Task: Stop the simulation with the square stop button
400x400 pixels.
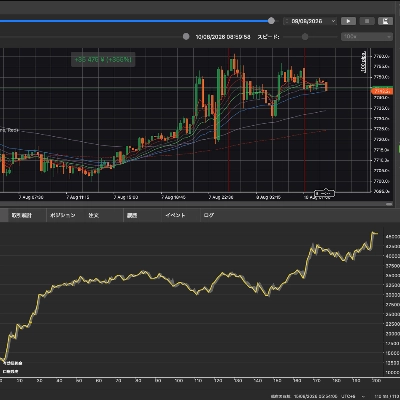Action: coord(367,21)
